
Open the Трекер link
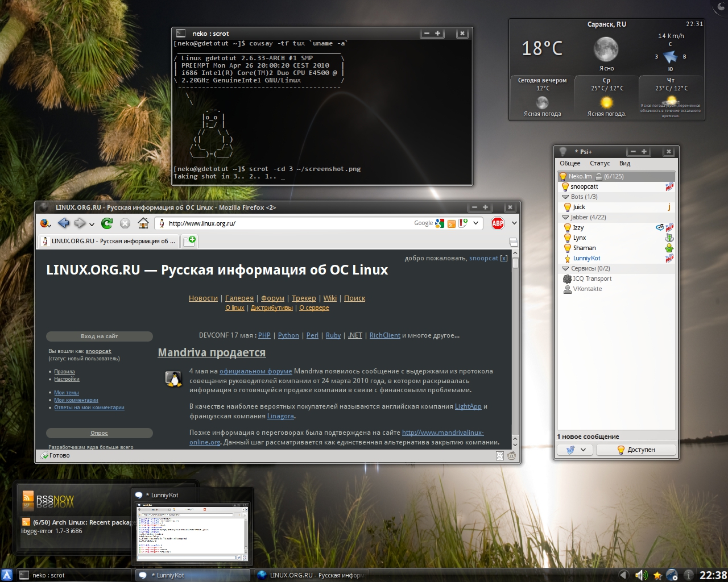click(x=304, y=298)
